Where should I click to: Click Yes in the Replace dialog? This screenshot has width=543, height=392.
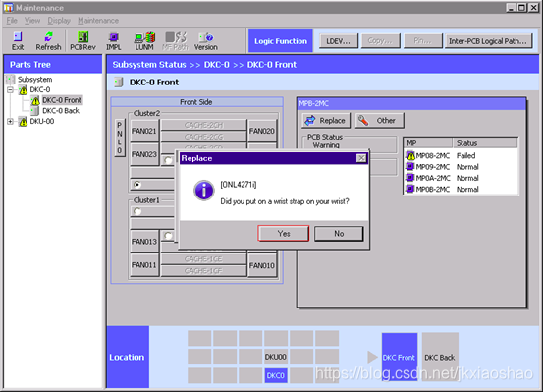click(x=283, y=234)
